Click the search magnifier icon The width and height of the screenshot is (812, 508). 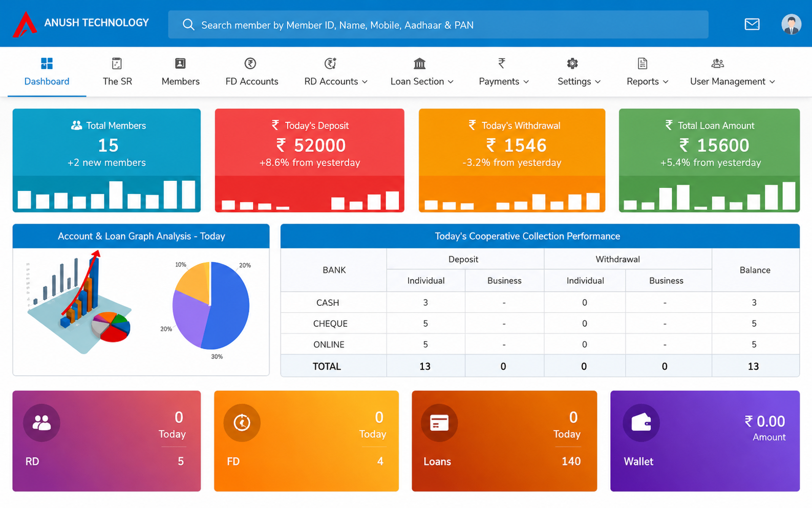(188, 25)
